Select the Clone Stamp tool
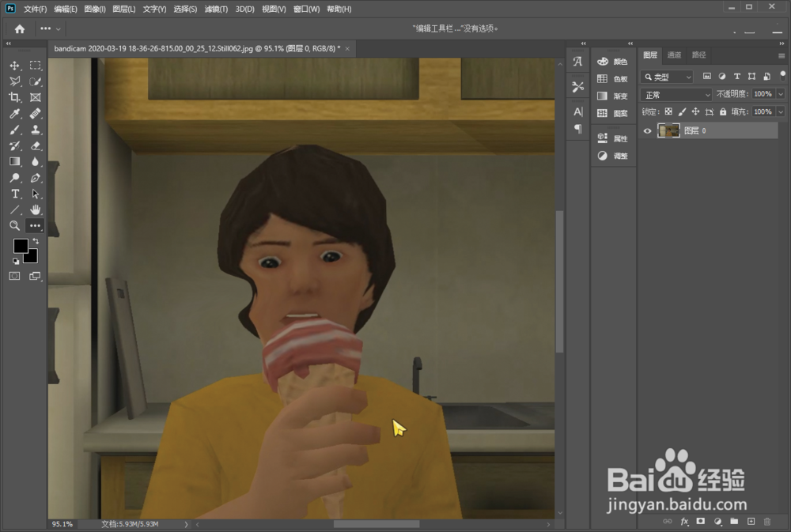This screenshot has height=532, width=791. tap(35, 130)
